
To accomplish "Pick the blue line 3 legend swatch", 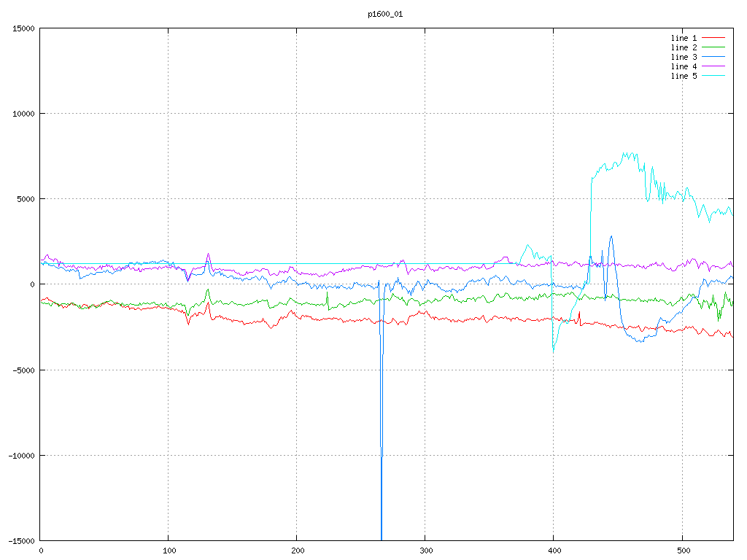I will coord(714,57).
